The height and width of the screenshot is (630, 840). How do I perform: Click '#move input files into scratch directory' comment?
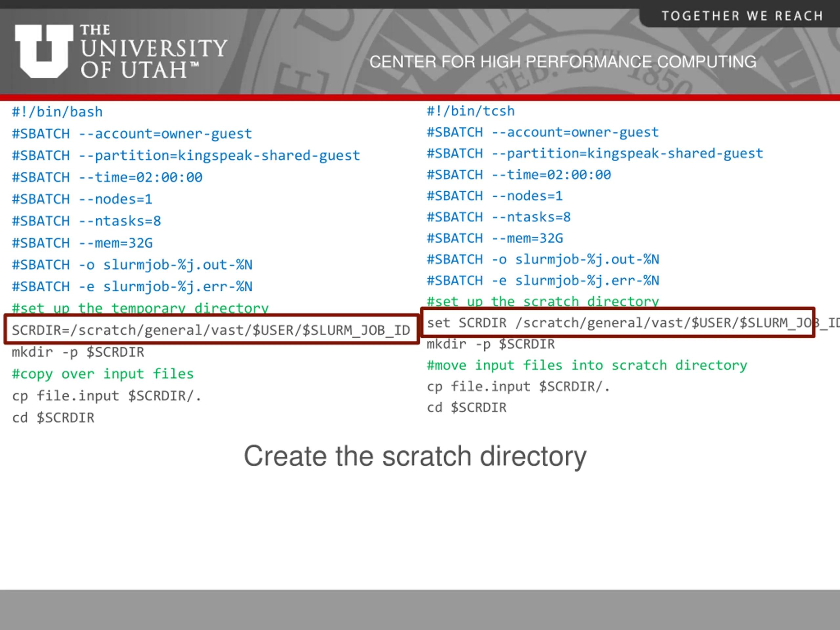pyautogui.click(x=587, y=365)
